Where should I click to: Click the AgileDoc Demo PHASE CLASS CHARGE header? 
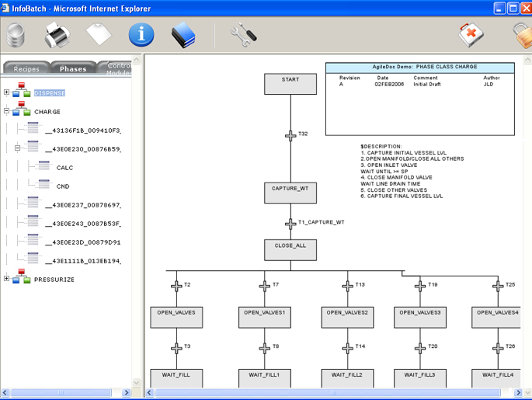[420, 68]
